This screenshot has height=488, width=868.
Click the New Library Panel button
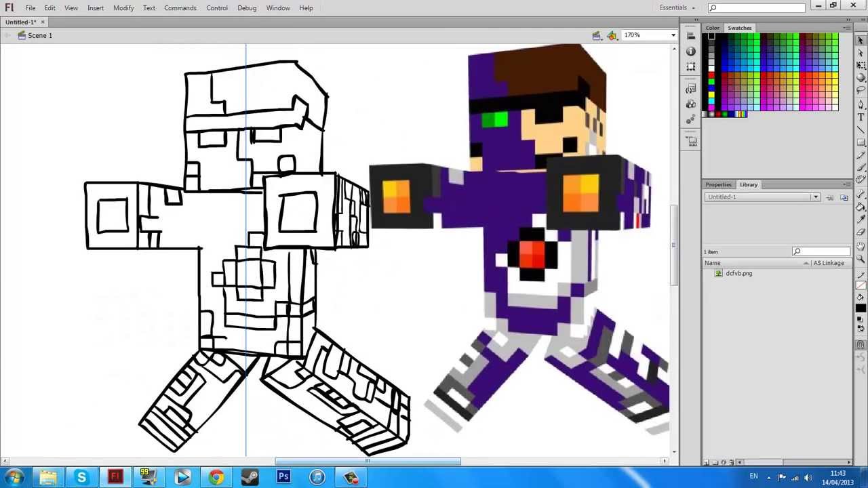pos(844,197)
